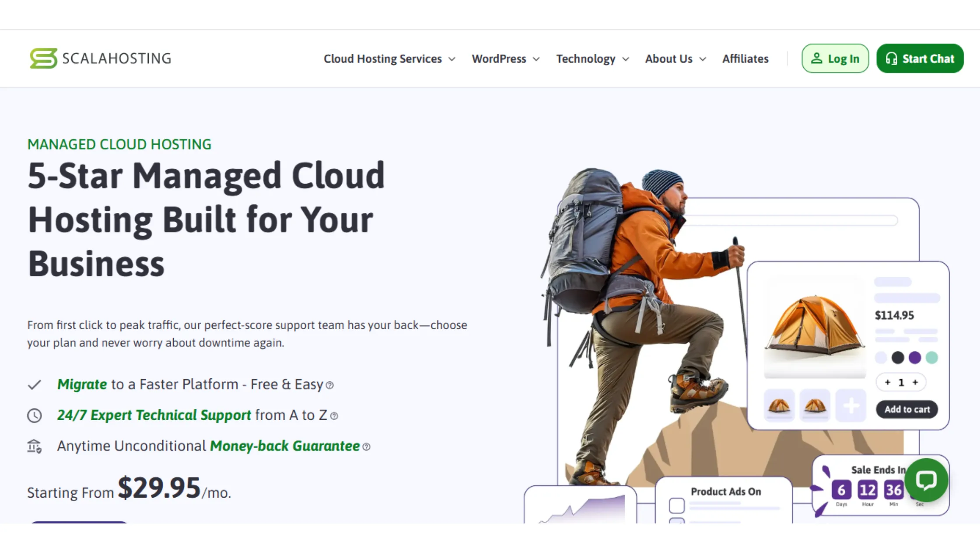Open the WordPress menu

[x=499, y=59]
